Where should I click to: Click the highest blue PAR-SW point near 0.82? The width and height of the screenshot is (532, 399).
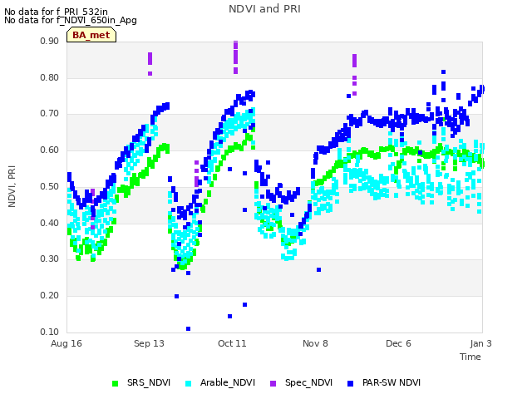443,72
